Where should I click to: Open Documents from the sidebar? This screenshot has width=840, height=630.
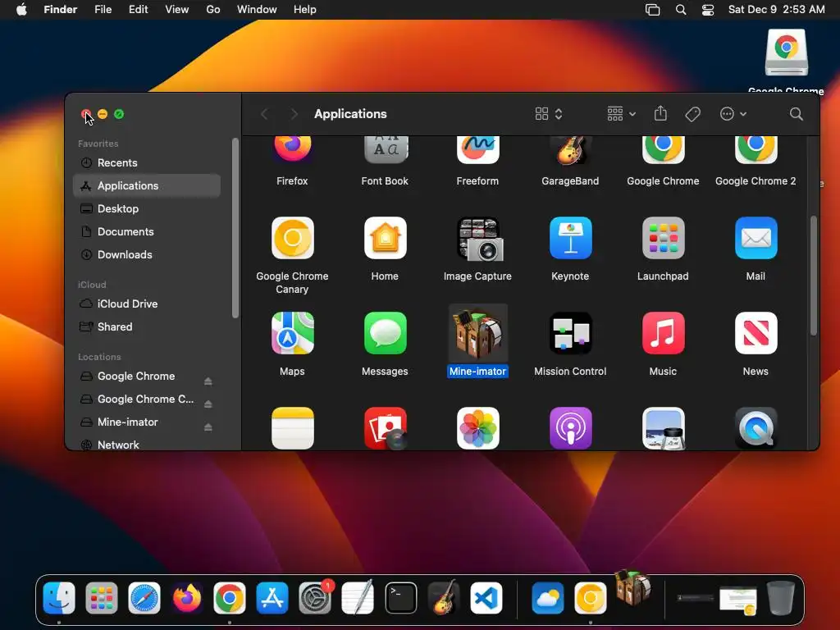click(147, 232)
